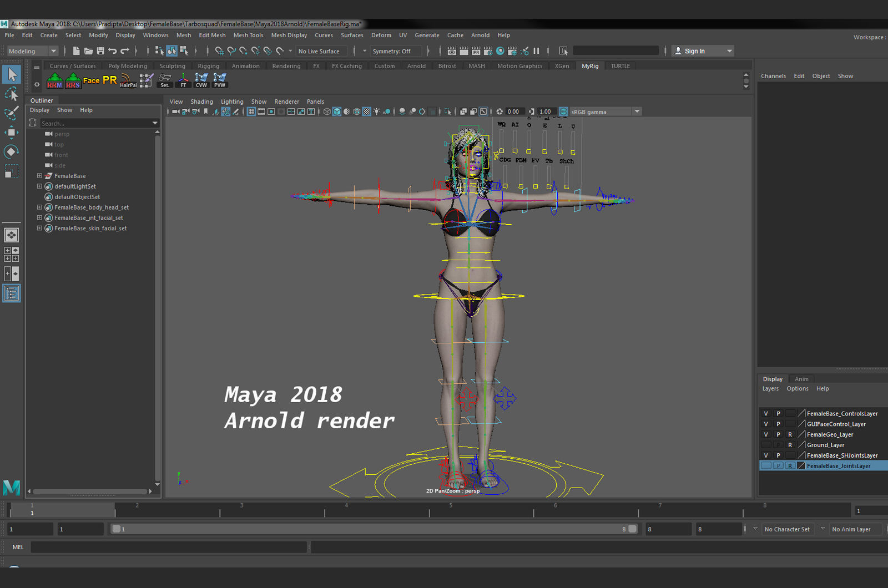Run the RRM shelf script
This screenshot has width=888, height=588.
point(55,81)
